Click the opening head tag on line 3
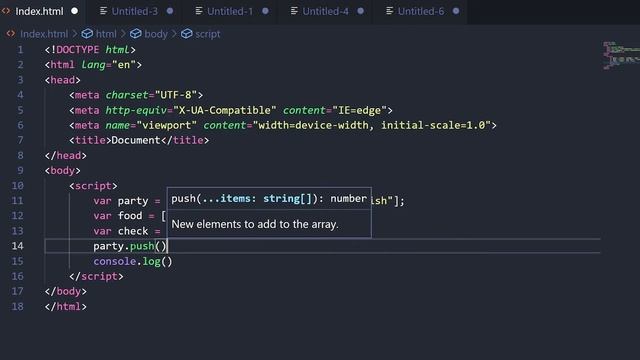Viewport: 640px width, 360px height. click(x=63, y=80)
